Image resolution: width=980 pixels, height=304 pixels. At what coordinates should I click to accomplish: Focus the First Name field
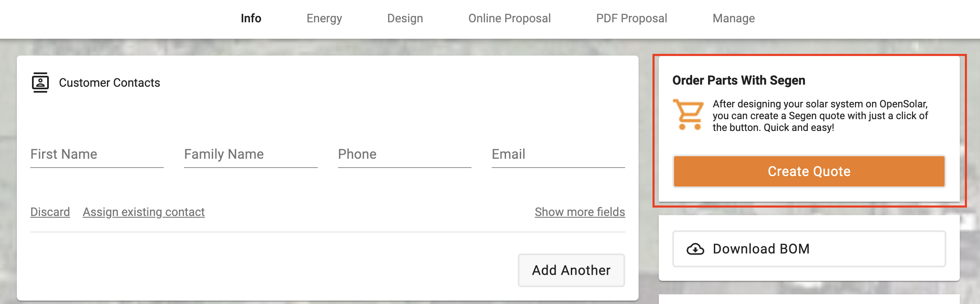pos(97,155)
